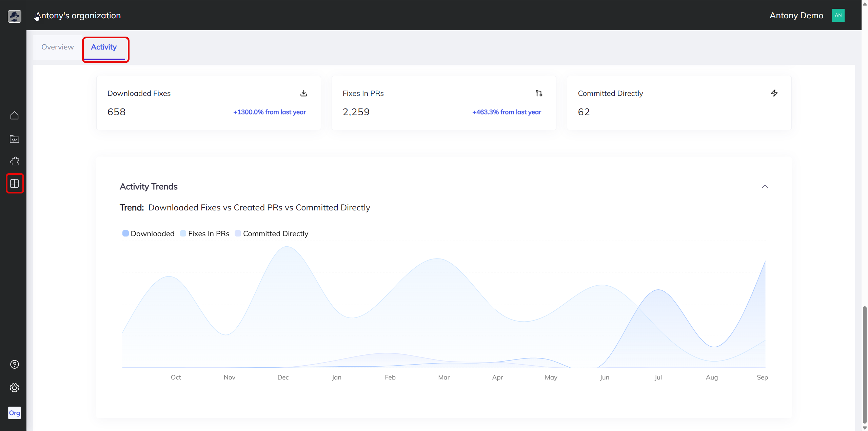The height and width of the screenshot is (431, 868).
Task: Open the help question mark icon
Action: pyautogui.click(x=14, y=364)
